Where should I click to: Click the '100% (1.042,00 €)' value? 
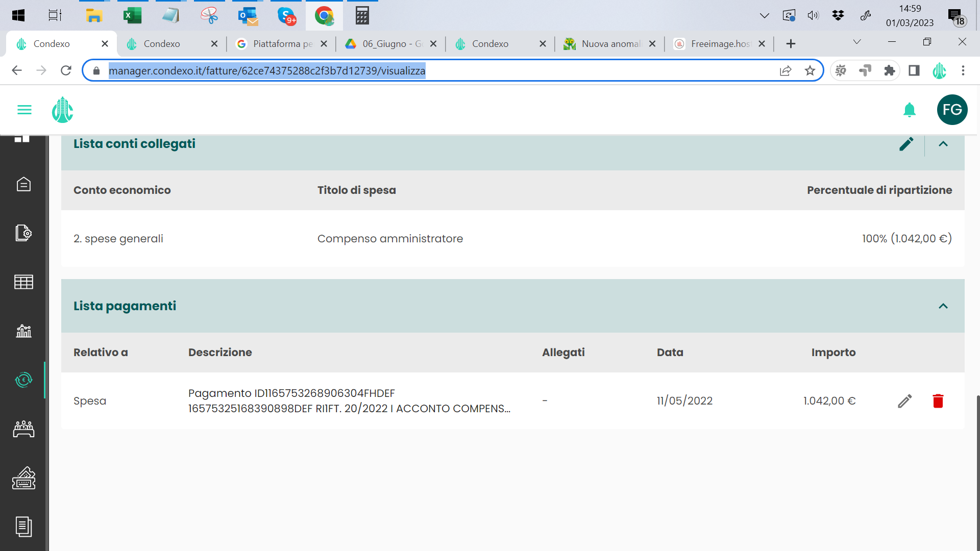pos(907,238)
